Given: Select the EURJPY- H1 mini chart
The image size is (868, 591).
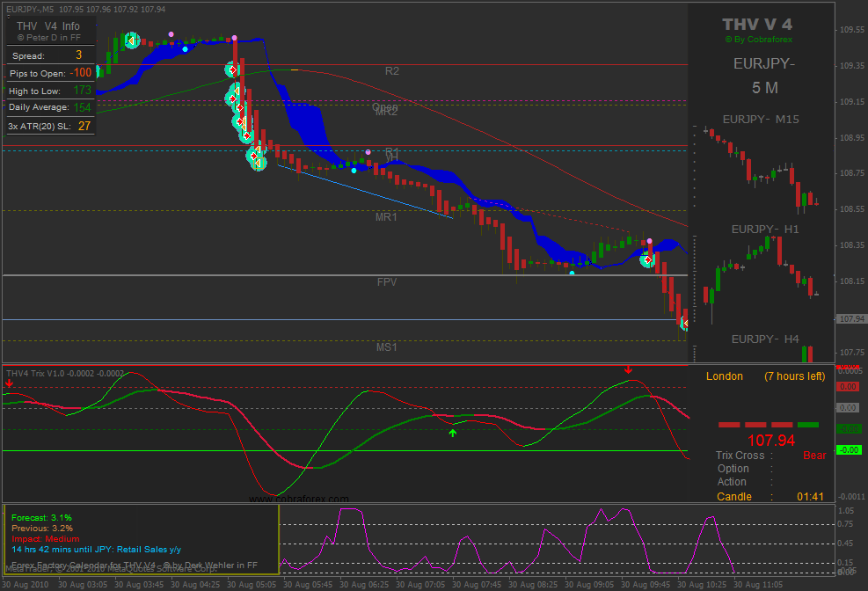Looking at the screenshot, I should tap(762, 280).
